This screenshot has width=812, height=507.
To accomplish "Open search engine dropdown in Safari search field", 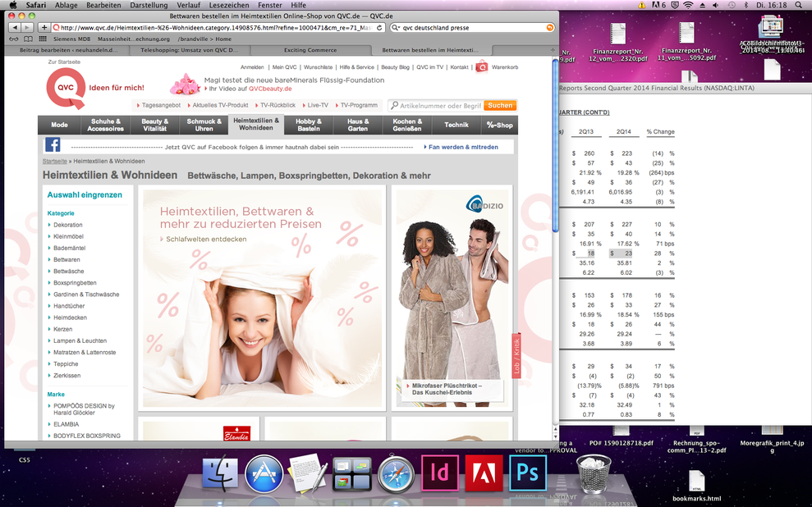I will 396,28.
